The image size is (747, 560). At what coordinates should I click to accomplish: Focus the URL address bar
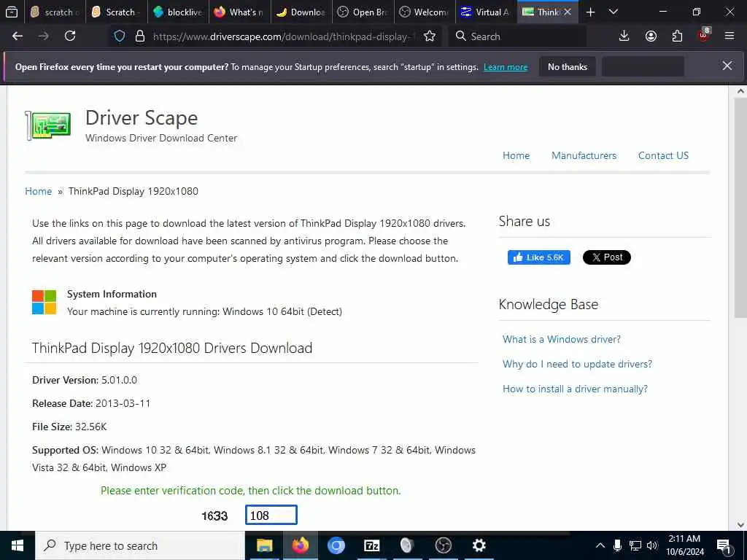284,36
